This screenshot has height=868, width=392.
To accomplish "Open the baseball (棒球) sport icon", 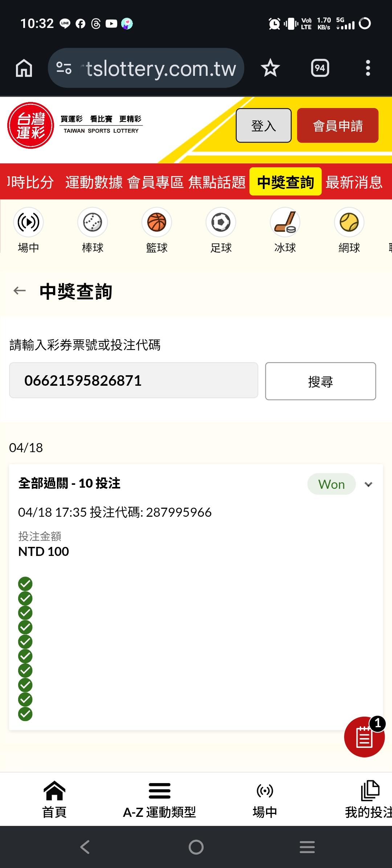I will [x=93, y=222].
